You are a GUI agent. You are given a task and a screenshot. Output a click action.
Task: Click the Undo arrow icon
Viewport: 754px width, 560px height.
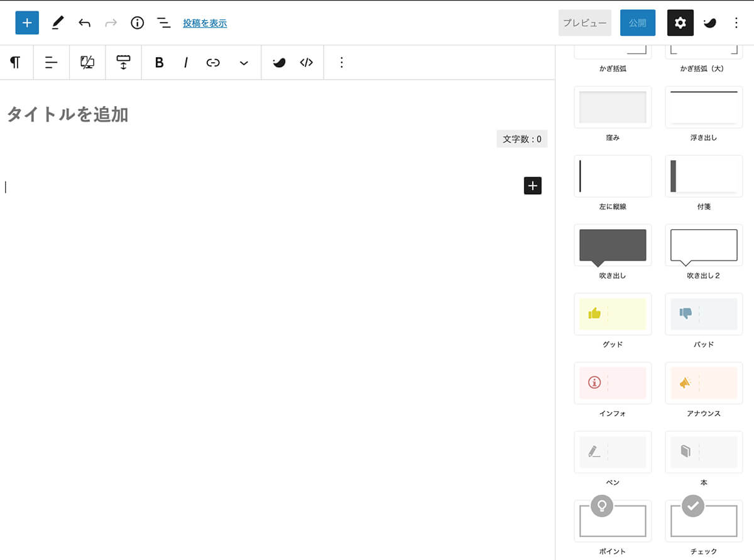click(x=84, y=23)
